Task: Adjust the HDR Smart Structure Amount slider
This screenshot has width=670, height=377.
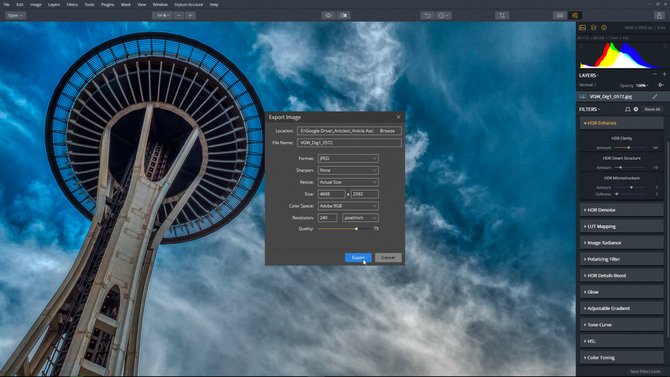Action: point(621,168)
